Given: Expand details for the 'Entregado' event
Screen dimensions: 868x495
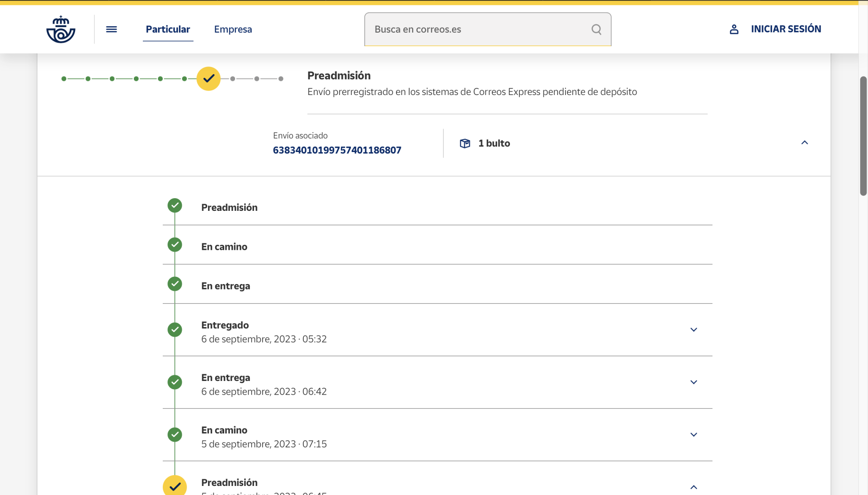Looking at the screenshot, I should click(693, 330).
